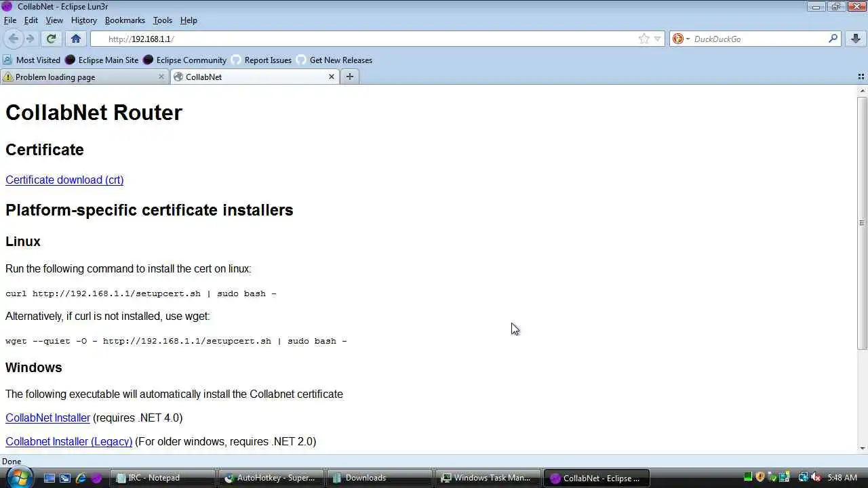Viewport: 868px width, 488px height.
Task: Click the muted volume tray icon
Action: point(816,477)
